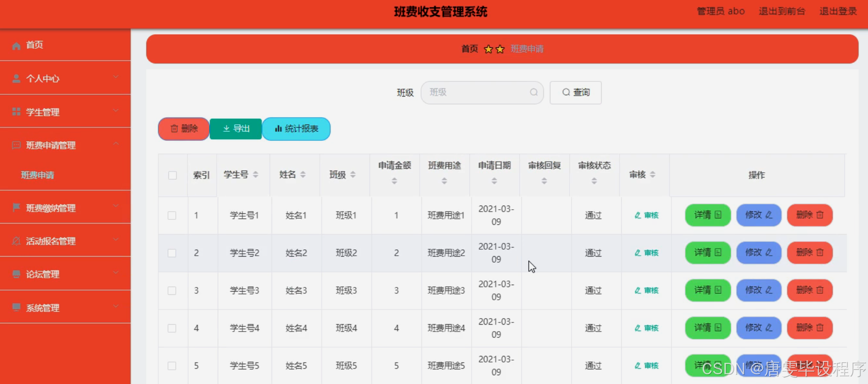Click the bell icon next to 活动报名管理

(x=16, y=241)
